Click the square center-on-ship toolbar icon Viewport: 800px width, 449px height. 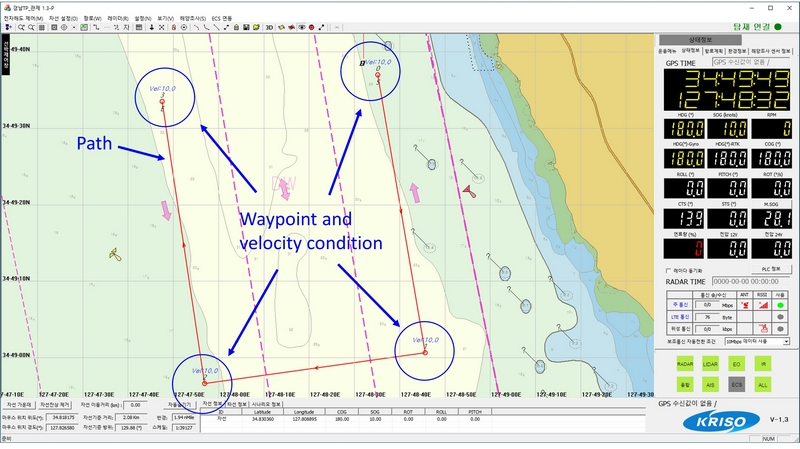point(54,28)
